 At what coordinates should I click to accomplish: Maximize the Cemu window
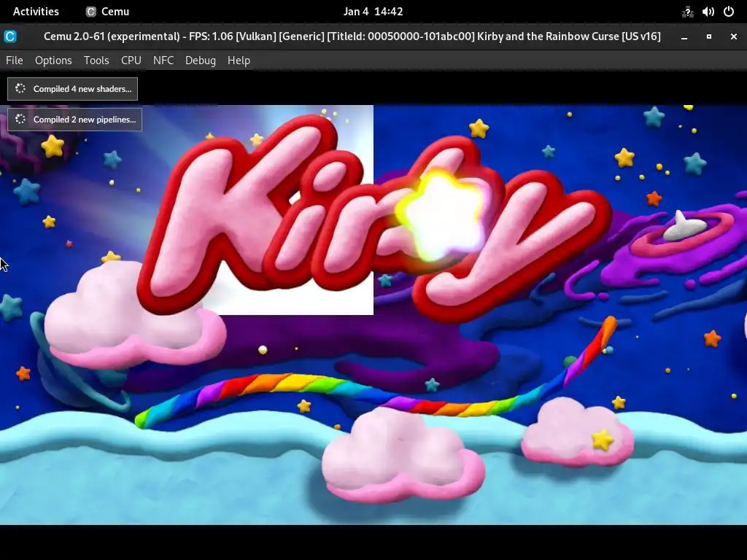point(709,36)
